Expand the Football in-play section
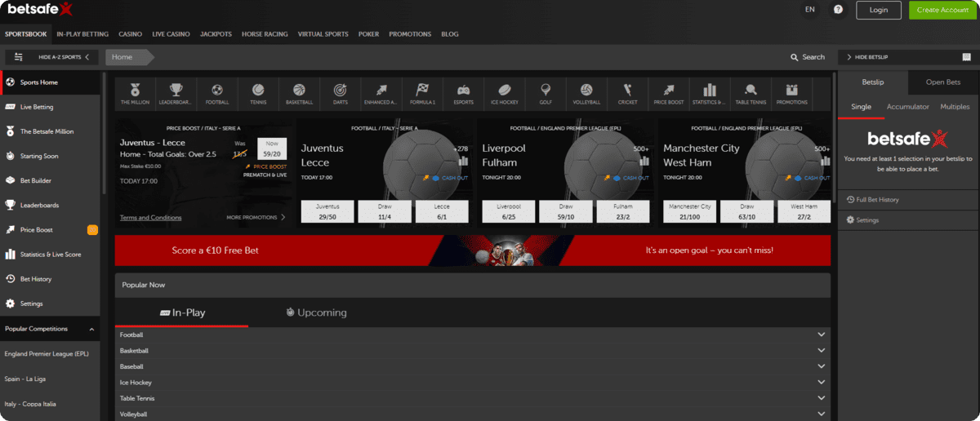 click(x=473, y=335)
